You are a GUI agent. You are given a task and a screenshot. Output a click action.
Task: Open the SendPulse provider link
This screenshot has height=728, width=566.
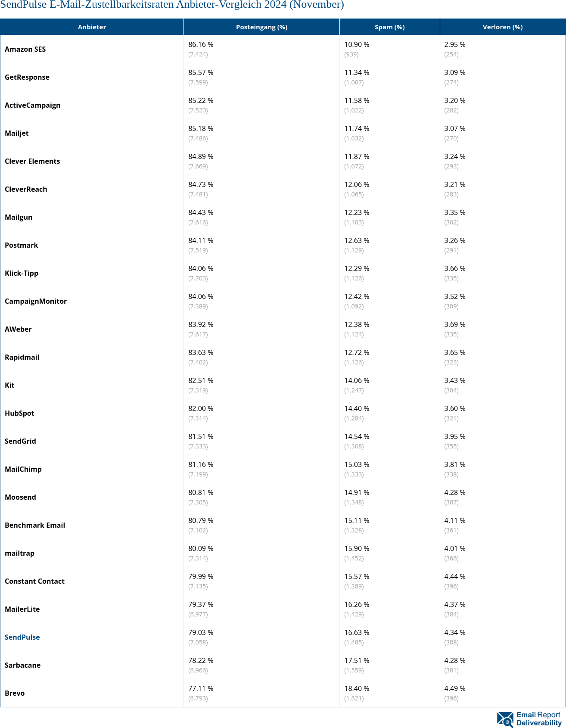22,637
